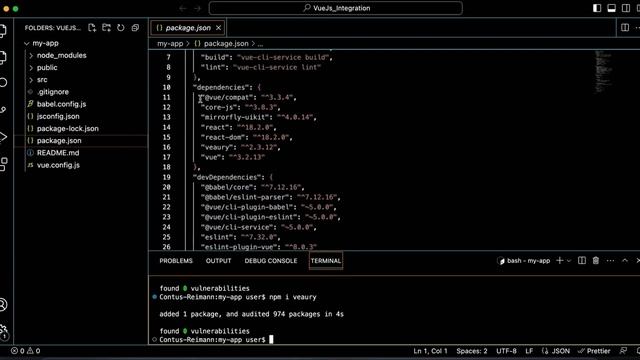Viewport: 640px width, 360px height.
Task: Collapse the my-app root folder
Action: pos(45,43)
